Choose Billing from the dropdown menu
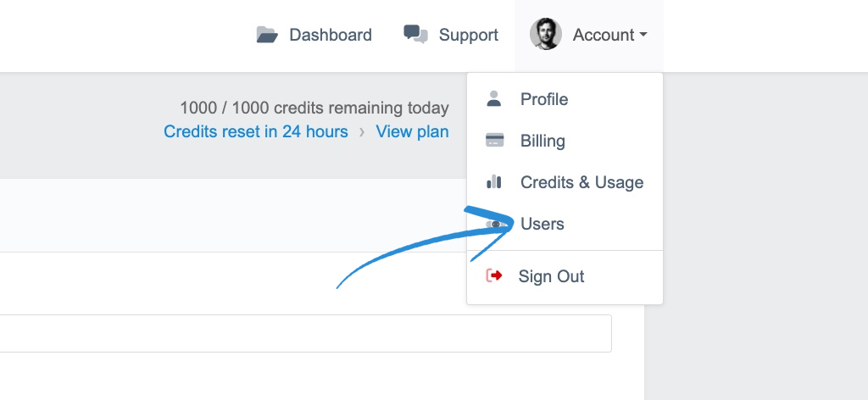 click(x=565, y=141)
